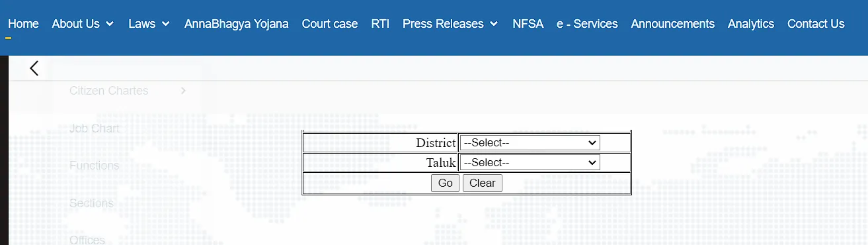Navigate to e - Services
This screenshot has width=868, height=245.
coord(587,24)
